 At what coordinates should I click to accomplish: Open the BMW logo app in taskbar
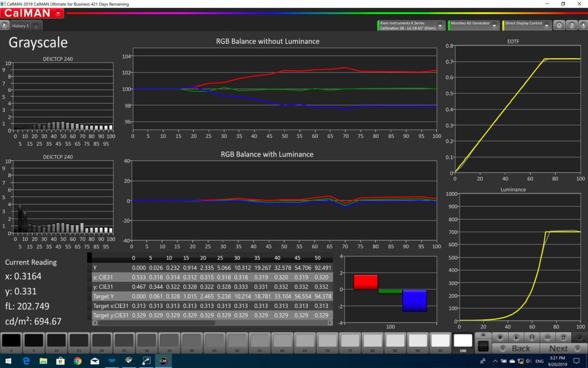tap(129, 361)
